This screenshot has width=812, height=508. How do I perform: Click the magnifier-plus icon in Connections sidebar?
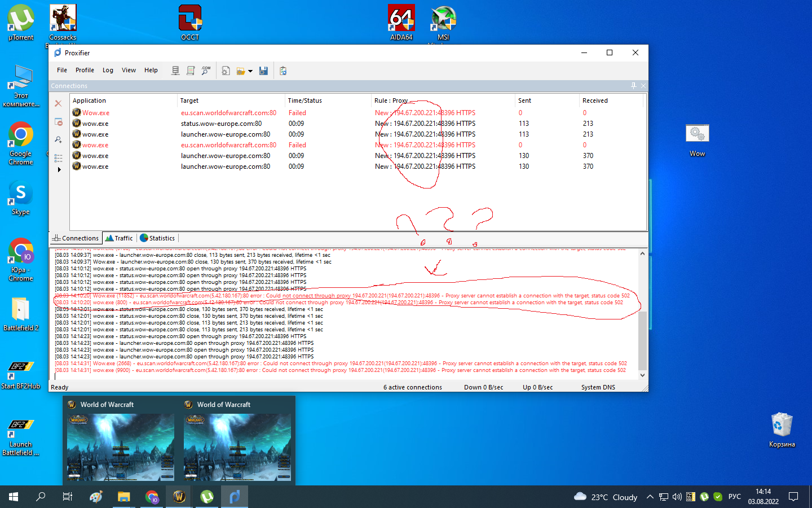pyautogui.click(x=58, y=139)
